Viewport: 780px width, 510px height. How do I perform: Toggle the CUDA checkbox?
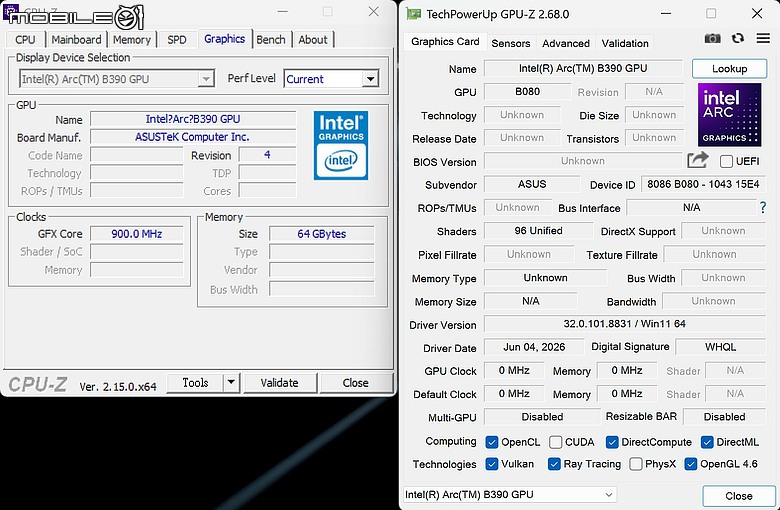pos(556,442)
